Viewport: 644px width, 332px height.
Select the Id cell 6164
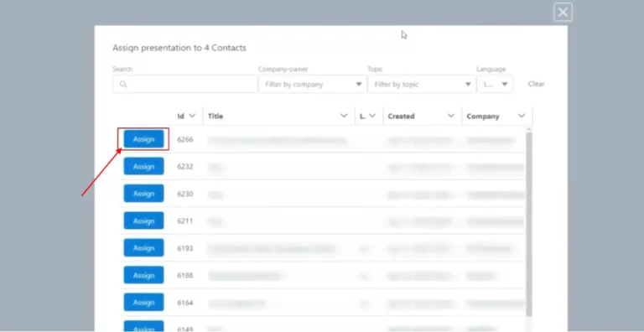pos(185,303)
